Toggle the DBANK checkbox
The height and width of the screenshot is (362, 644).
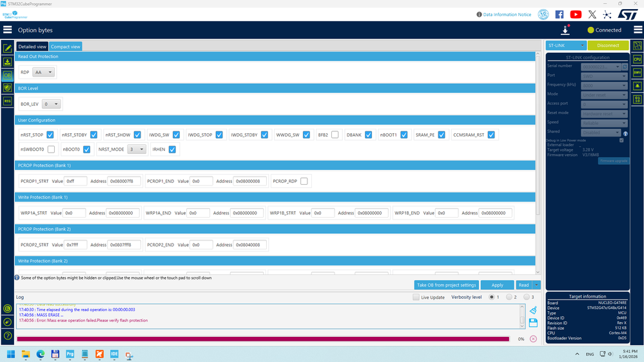pos(368,135)
